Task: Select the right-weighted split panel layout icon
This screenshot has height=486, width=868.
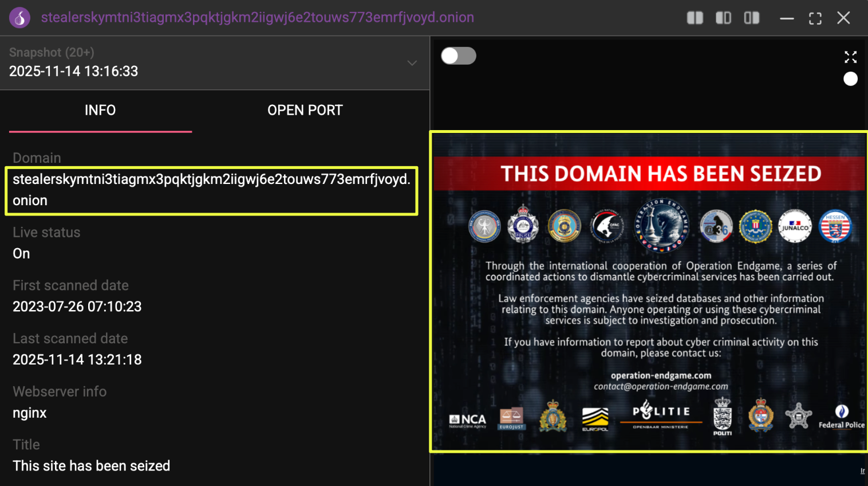Action: [x=751, y=18]
